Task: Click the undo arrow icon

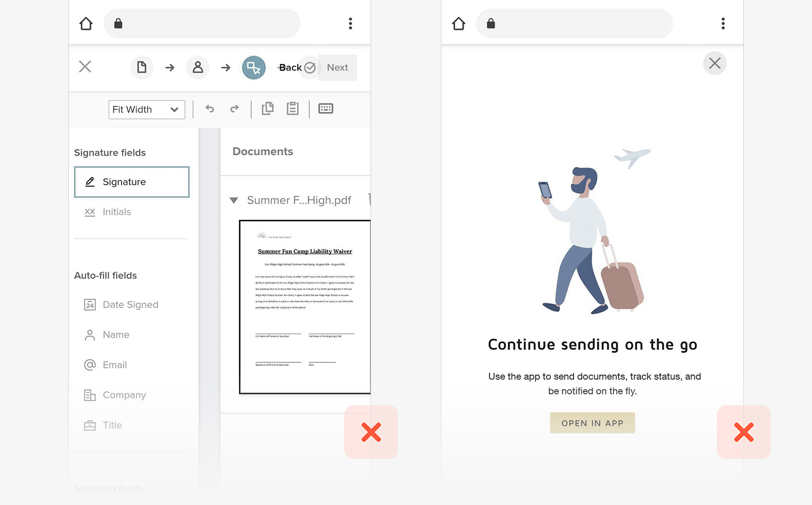Action: [x=209, y=108]
